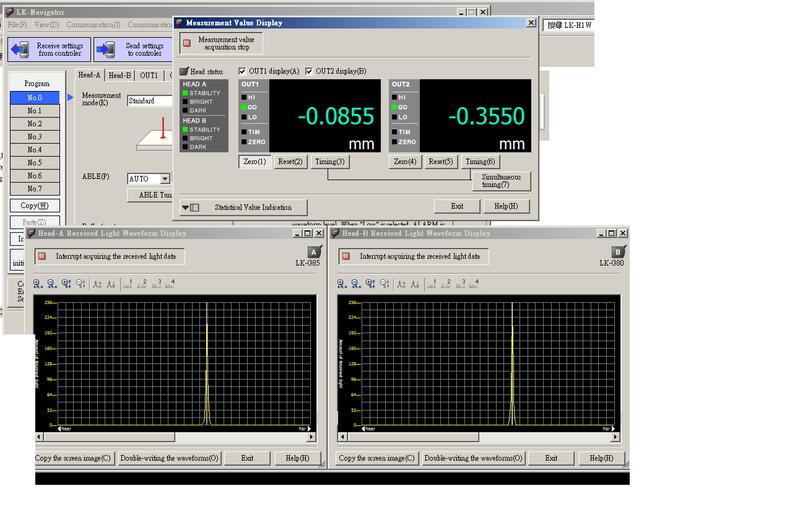800x517 pixels.
Task: Toggle OUT2 display(B) checkbox
Action: (309, 71)
